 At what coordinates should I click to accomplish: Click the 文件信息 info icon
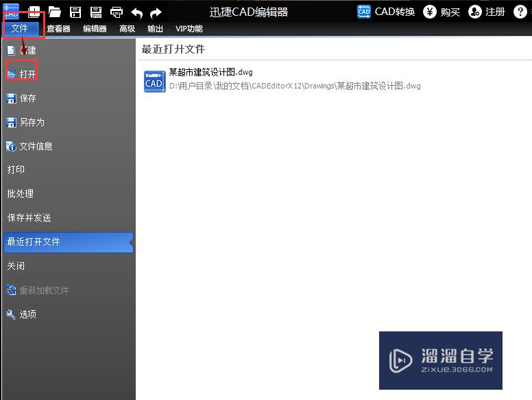click(x=11, y=146)
